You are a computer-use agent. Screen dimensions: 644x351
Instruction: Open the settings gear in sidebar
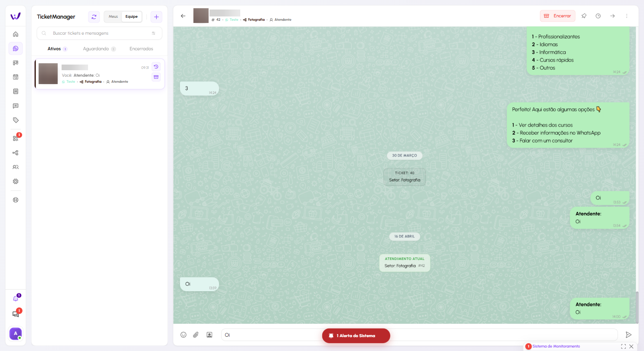point(16,182)
